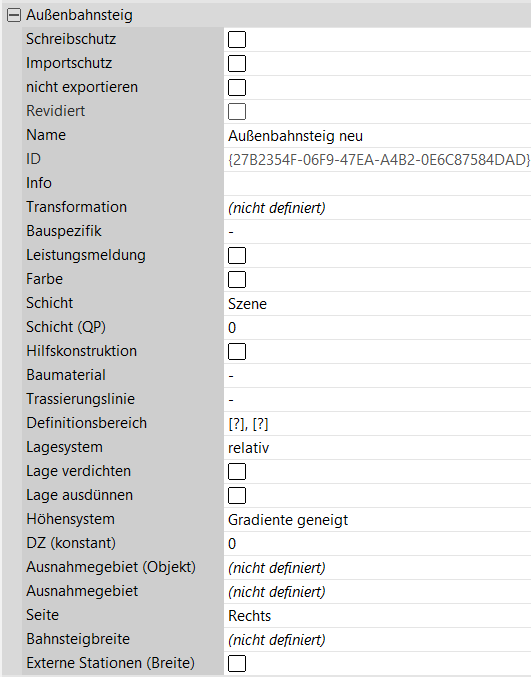Select the Lagesystem value relativ
The height and width of the screenshot is (677, 531).
tap(377, 447)
